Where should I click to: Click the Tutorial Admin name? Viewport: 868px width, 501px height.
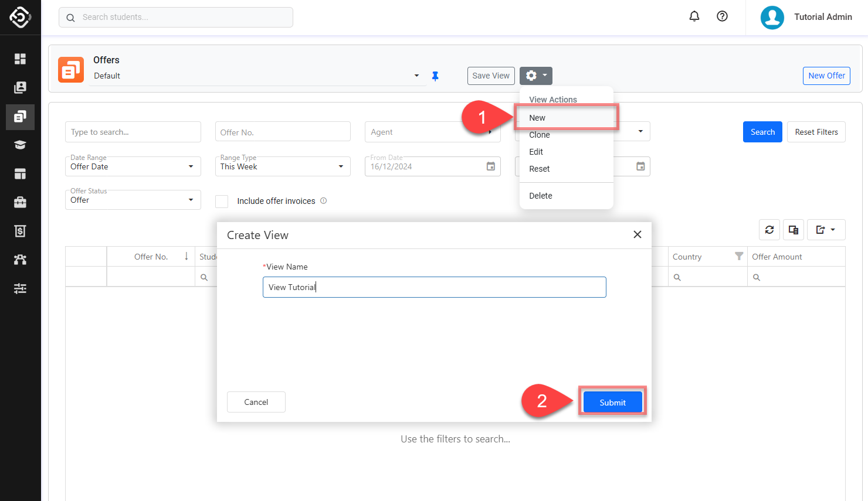tap(823, 17)
